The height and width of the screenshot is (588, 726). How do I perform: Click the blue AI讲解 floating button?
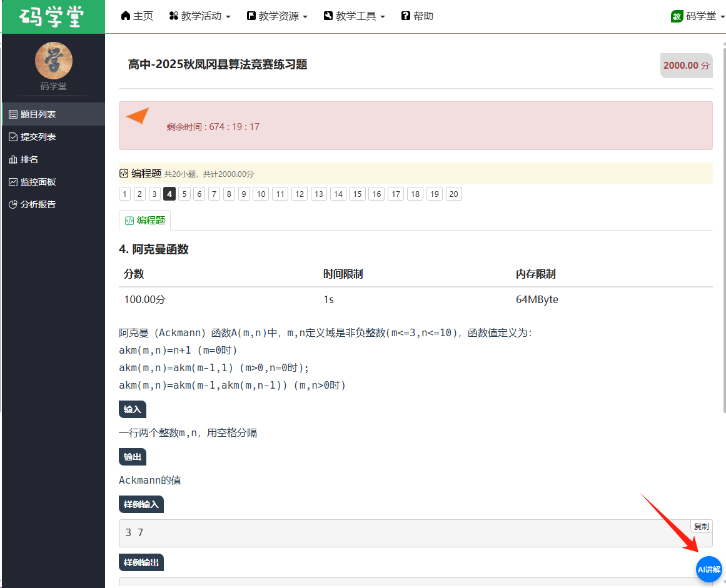coord(708,569)
